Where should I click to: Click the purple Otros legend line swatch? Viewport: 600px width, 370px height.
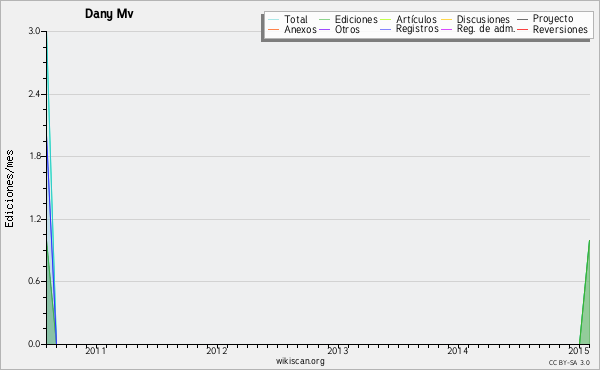tap(324, 29)
